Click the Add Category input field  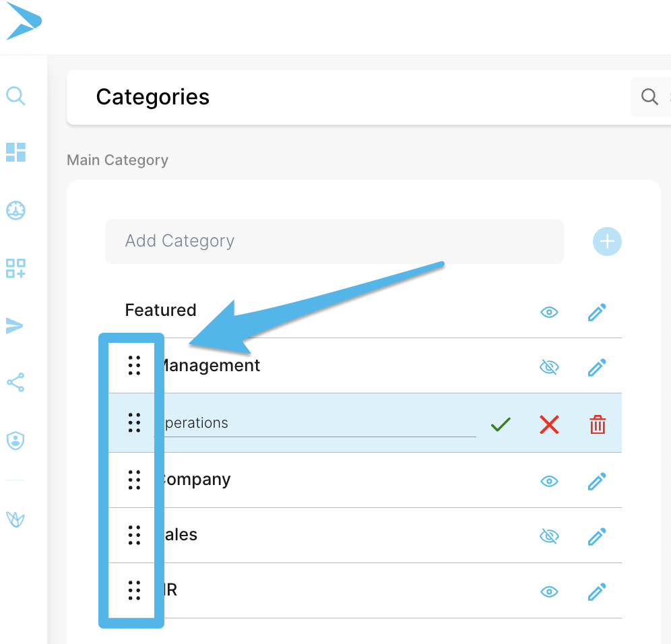click(334, 241)
